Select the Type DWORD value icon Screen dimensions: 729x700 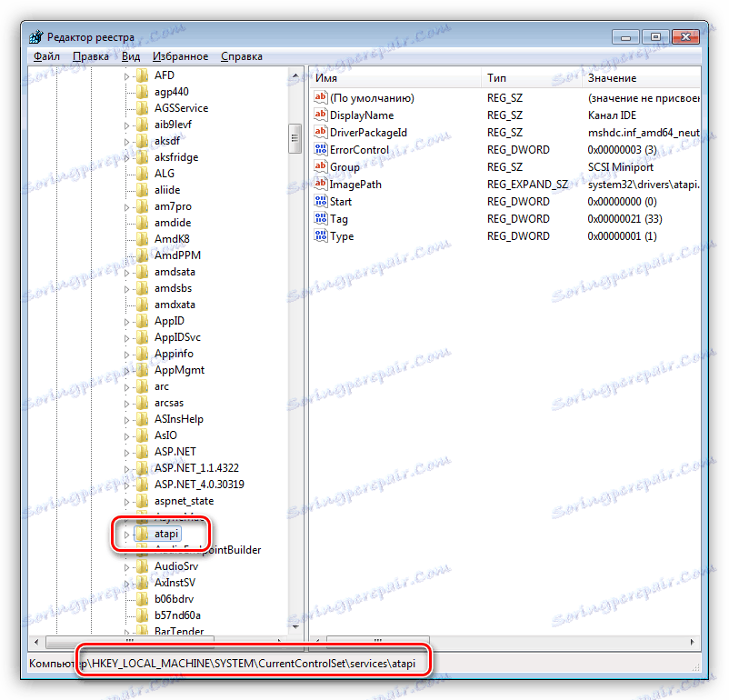(320, 235)
